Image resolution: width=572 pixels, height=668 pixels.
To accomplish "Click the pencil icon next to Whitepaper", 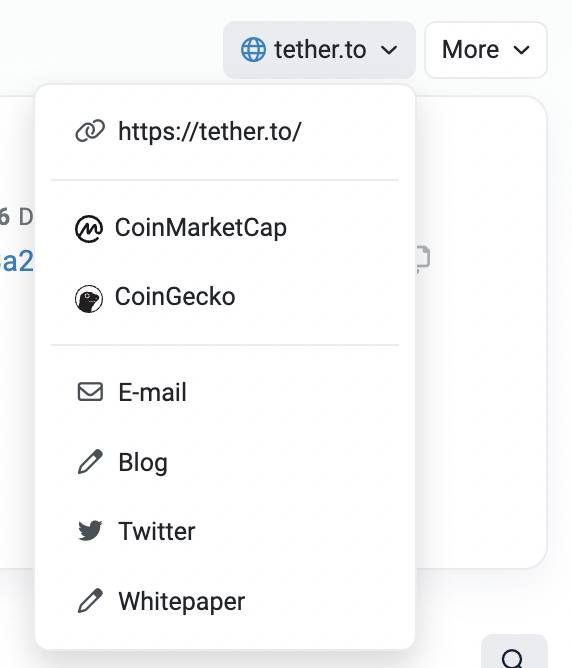I will click(x=90, y=601).
